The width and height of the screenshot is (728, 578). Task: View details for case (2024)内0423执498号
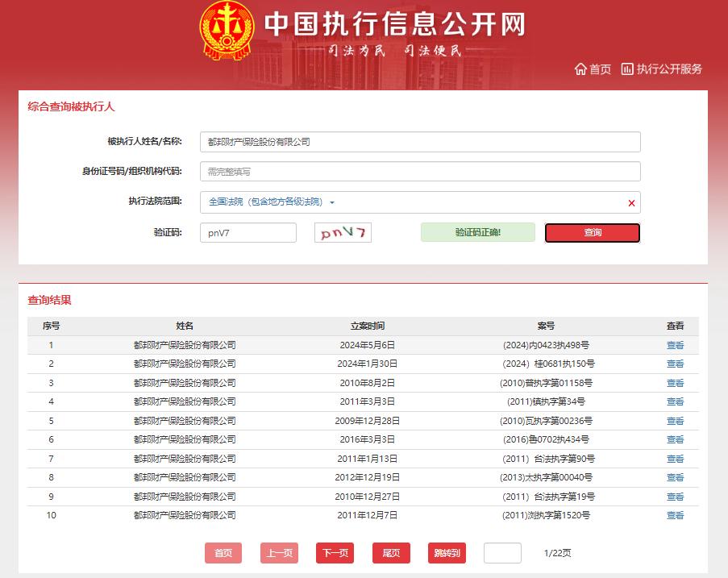coord(675,345)
